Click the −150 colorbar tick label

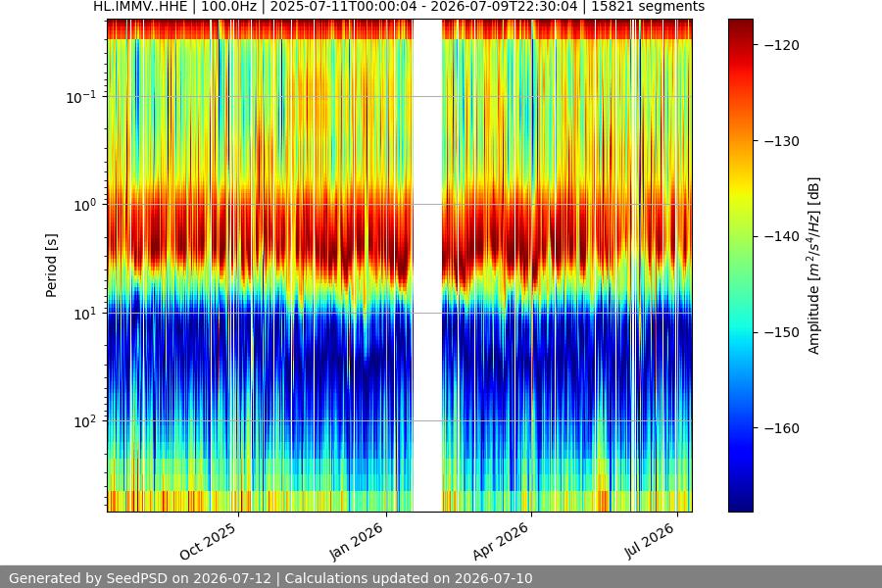click(x=782, y=332)
